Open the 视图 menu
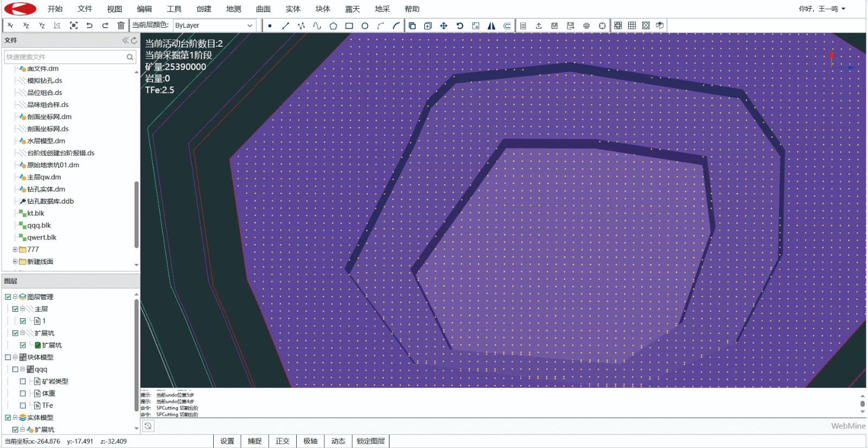The height and width of the screenshot is (448, 868). [114, 9]
